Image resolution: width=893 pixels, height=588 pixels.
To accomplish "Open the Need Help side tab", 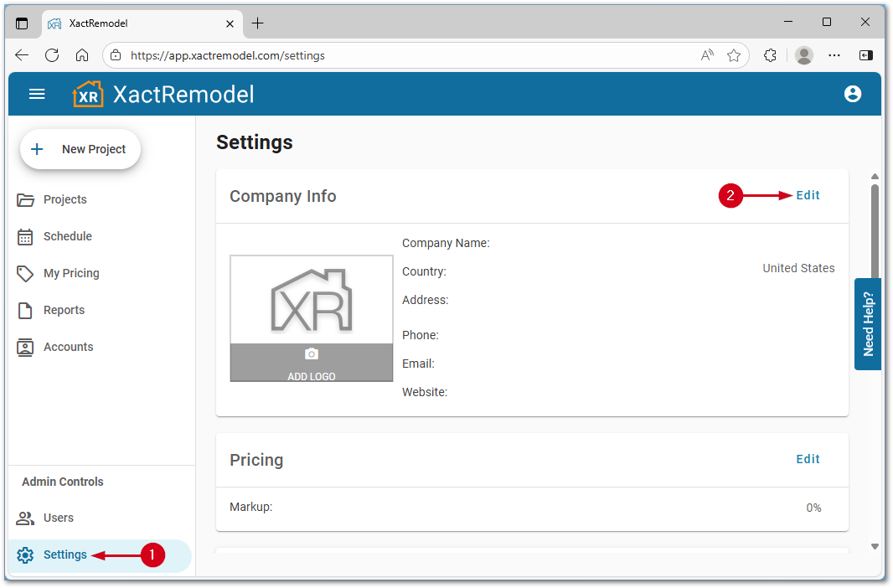I will click(x=868, y=324).
